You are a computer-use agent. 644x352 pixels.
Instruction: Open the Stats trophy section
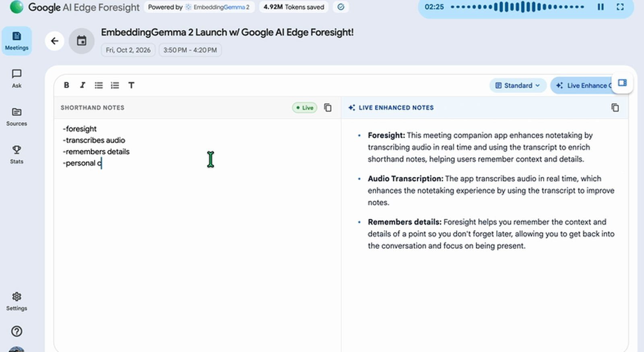[x=17, y=155]
